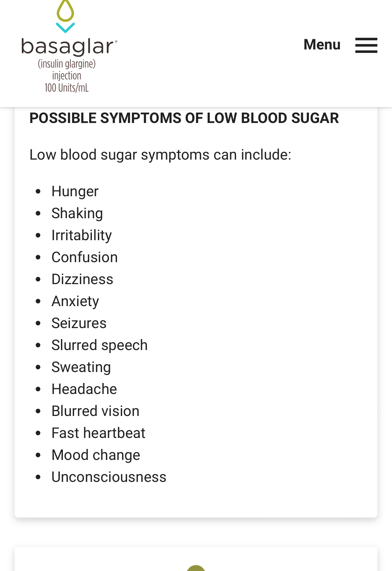Viewport: 392px width, 571px height.
Task: Select the Fast heartbeat entry
Action: click(98, 433)
